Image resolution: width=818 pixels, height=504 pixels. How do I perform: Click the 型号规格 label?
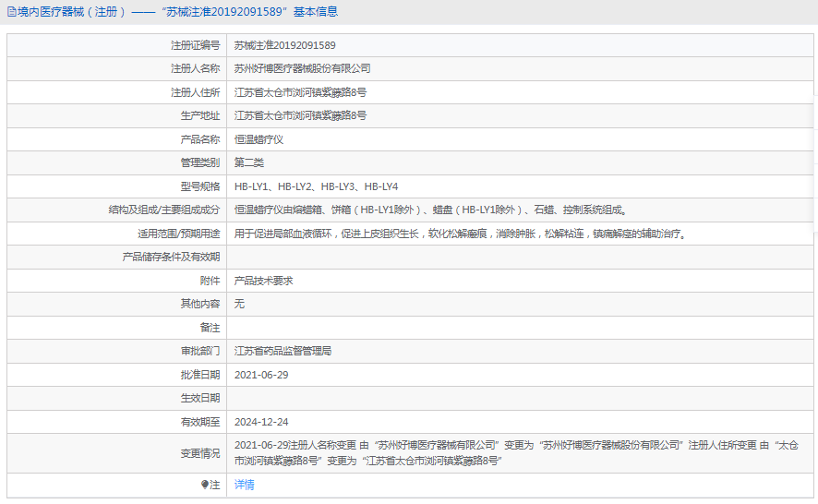click(200, 186)
